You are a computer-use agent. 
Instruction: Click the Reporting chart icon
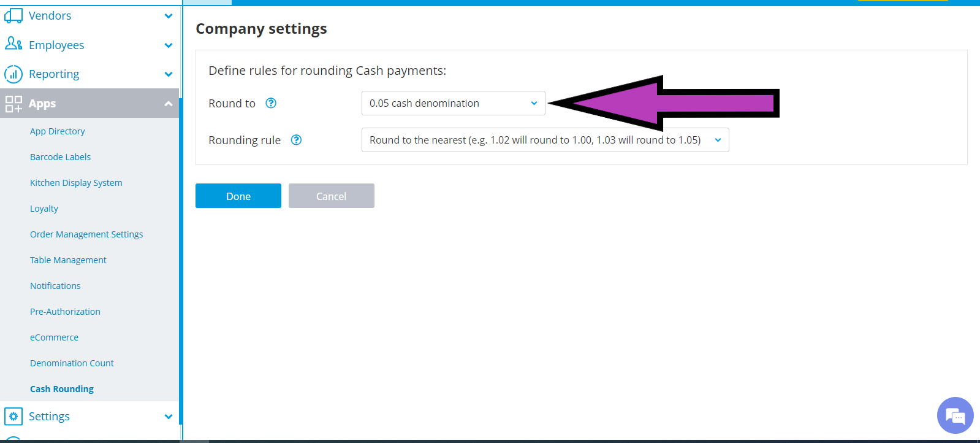pos(13,74)
